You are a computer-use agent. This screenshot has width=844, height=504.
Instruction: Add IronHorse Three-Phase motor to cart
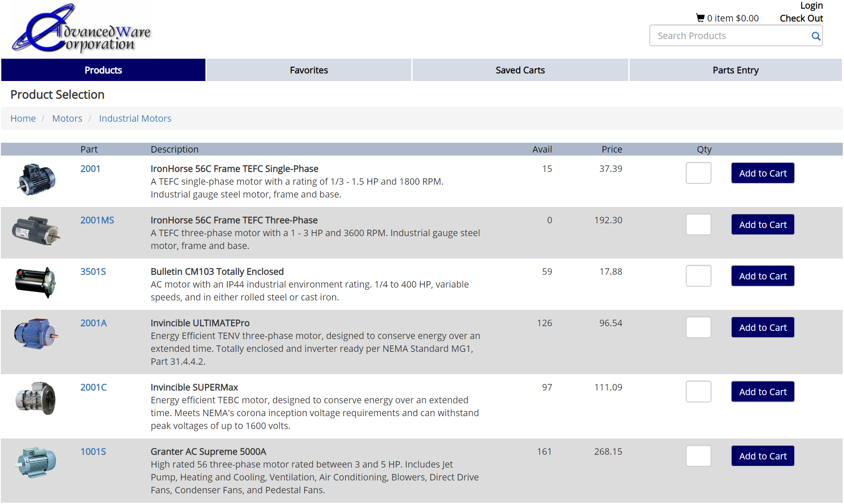763,225
